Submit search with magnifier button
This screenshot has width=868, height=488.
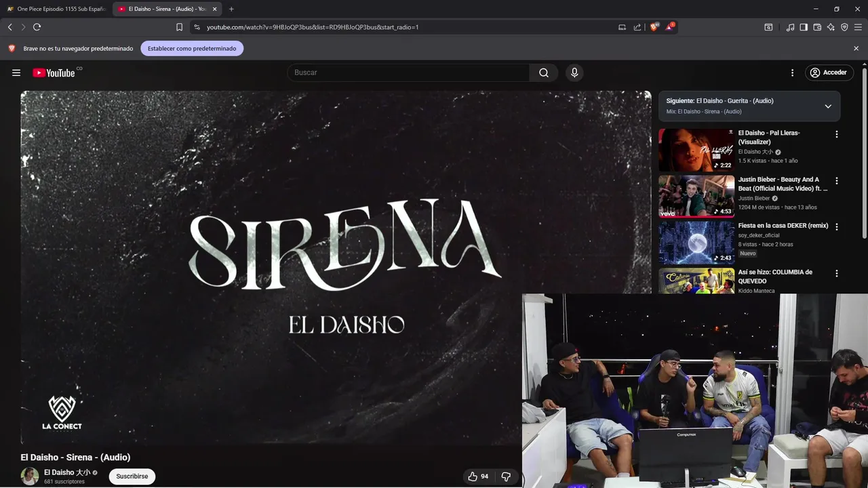point(544,73)
